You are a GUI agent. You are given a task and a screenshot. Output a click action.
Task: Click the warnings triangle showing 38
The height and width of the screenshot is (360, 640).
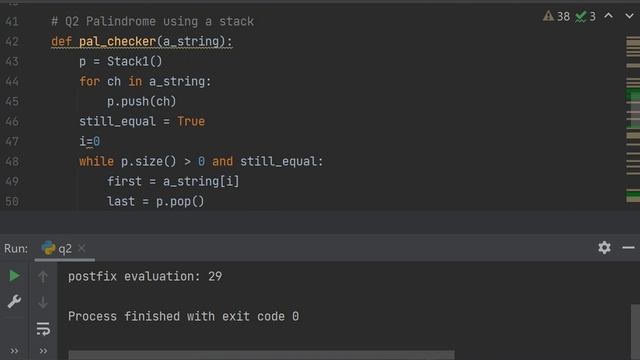(556, 16)
